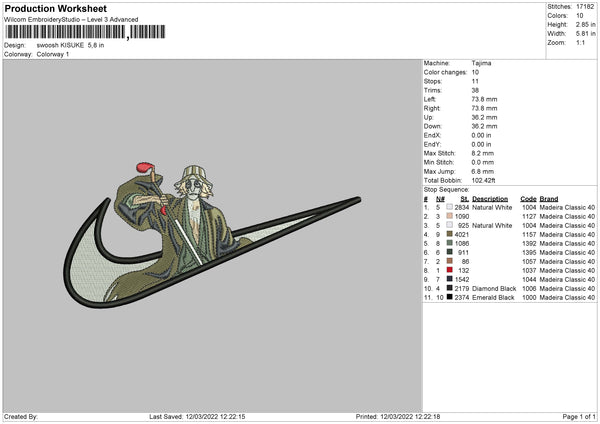The height and width of the screenshot is (424, 600).
Task: Click the Emerald Black color swatch
Action: click(x=449, y=297)
